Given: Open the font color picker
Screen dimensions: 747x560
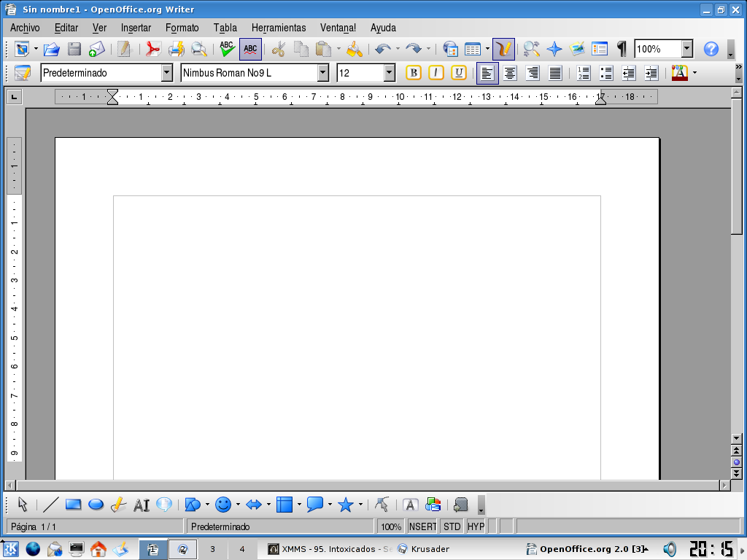Looking at the screenshot, I should 679,73.
